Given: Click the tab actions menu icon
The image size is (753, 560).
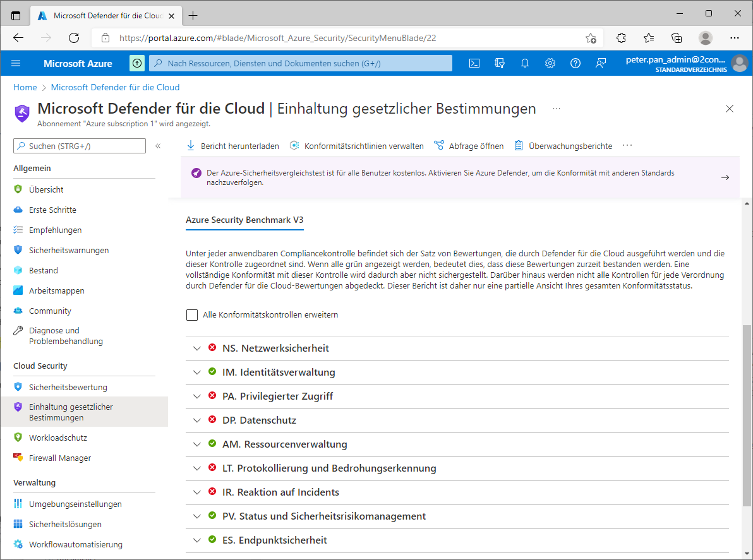Looking at the screenshot, I should point(16,16).
